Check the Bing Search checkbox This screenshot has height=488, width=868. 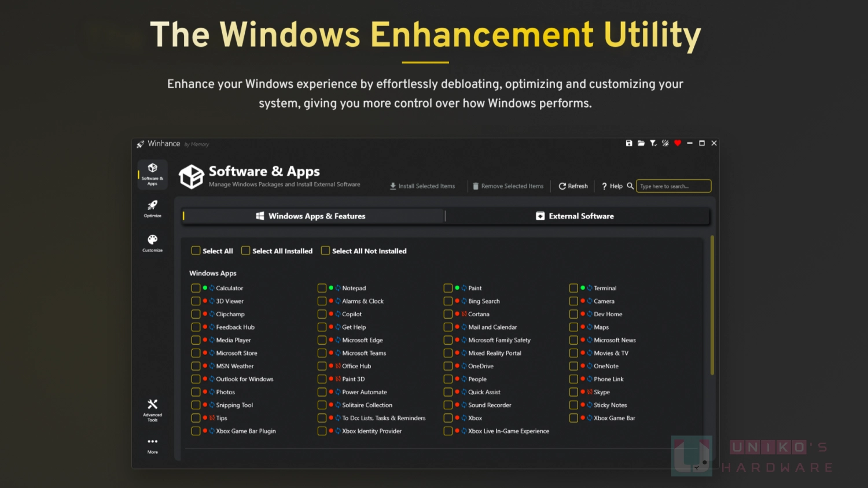coord(448,301)
